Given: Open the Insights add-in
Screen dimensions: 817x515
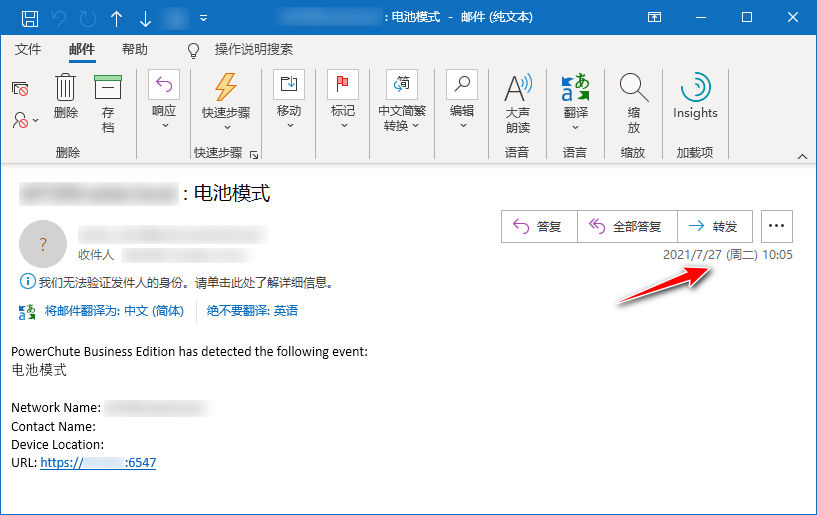Looking at the screenshot, I should (695, 96).
